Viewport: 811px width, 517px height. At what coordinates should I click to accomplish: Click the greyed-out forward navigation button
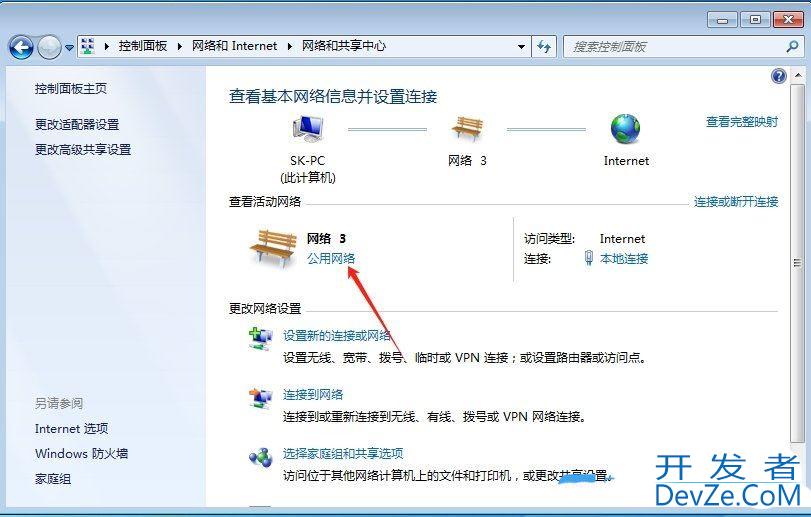click(x=49, y=48)
